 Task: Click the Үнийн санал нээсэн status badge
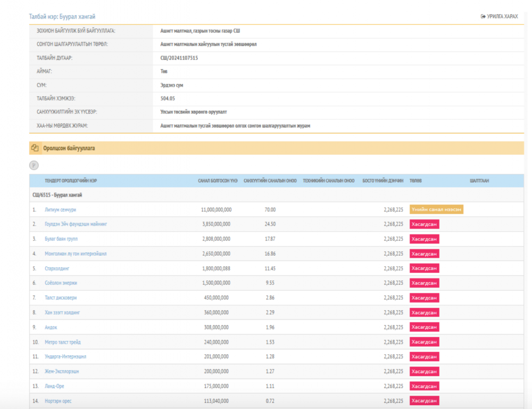coord(436,210)
